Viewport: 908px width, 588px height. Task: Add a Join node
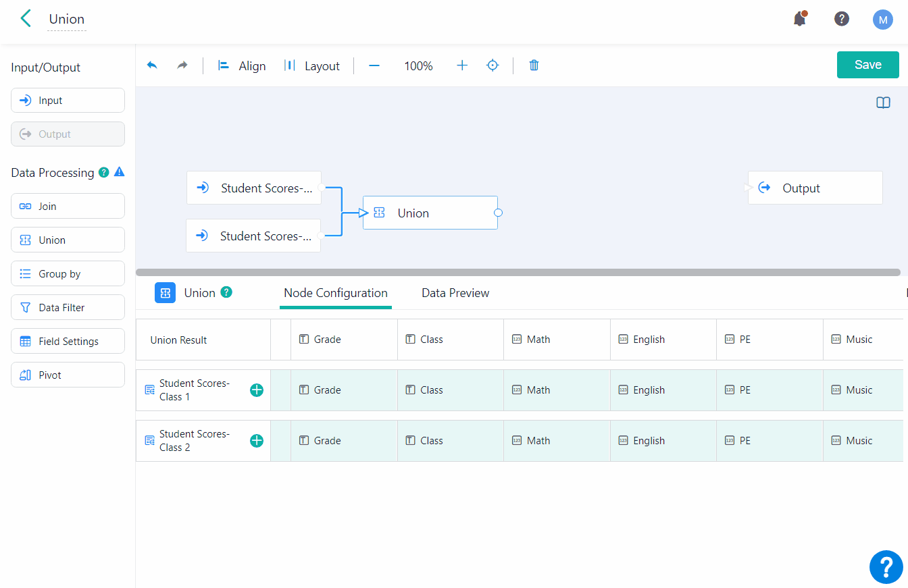pos(68,206)
